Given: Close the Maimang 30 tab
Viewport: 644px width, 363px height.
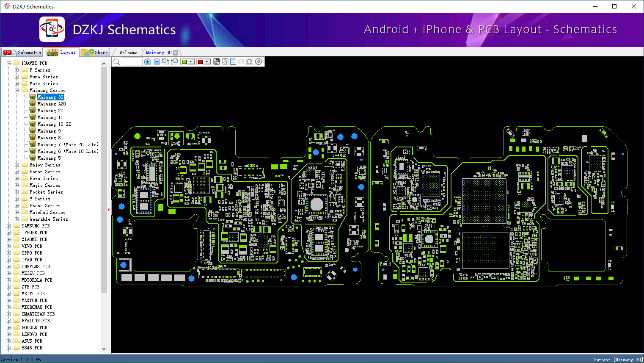Looking at the screenshot, I should click(176, 53).
